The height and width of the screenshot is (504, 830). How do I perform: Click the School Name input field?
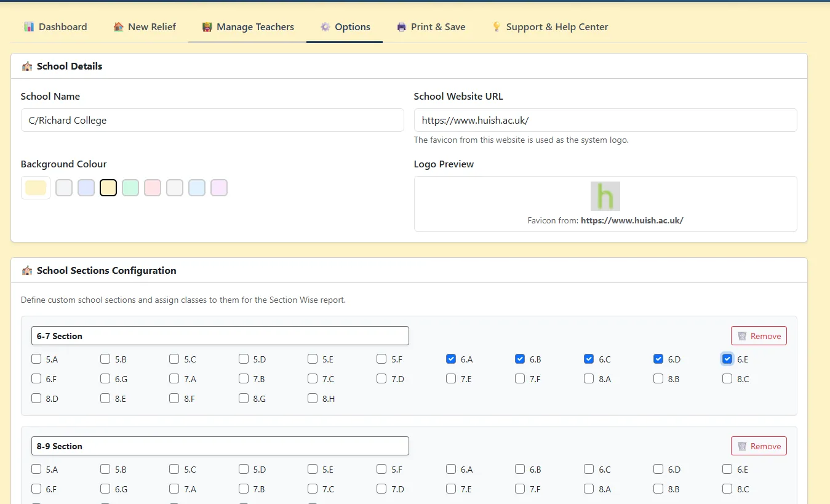coord(212,120)
